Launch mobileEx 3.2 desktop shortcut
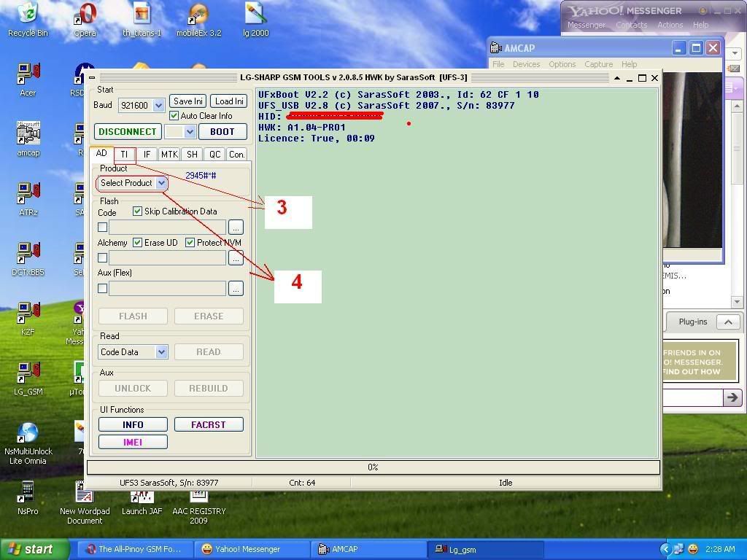 [x=198, y=19]
